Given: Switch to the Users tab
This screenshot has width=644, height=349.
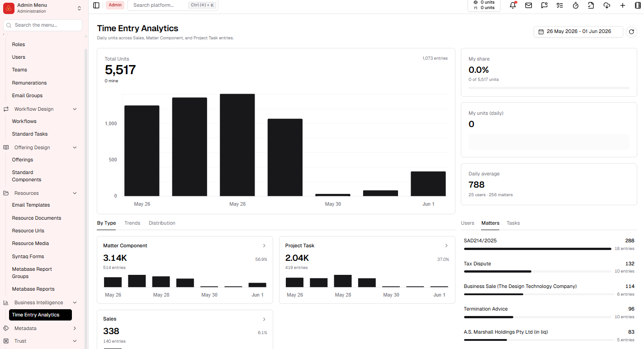Looking at the screenshot, I should click(467, 223).
